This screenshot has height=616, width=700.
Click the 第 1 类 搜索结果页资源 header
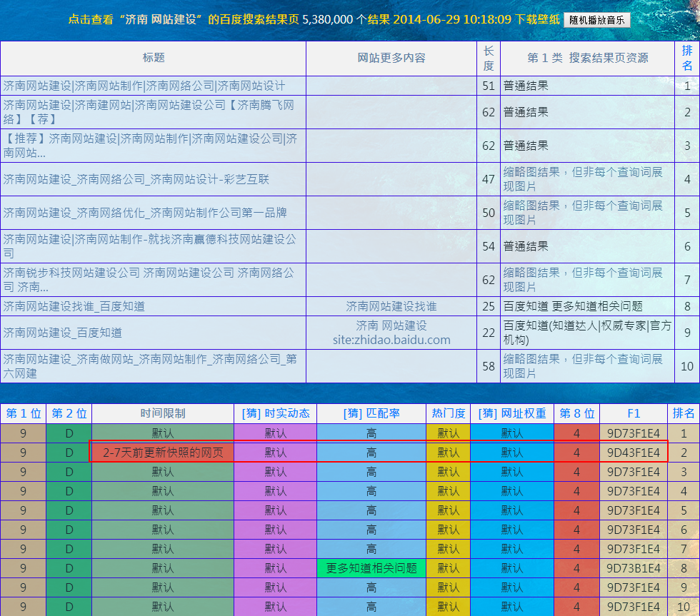[x=587, y=58]
